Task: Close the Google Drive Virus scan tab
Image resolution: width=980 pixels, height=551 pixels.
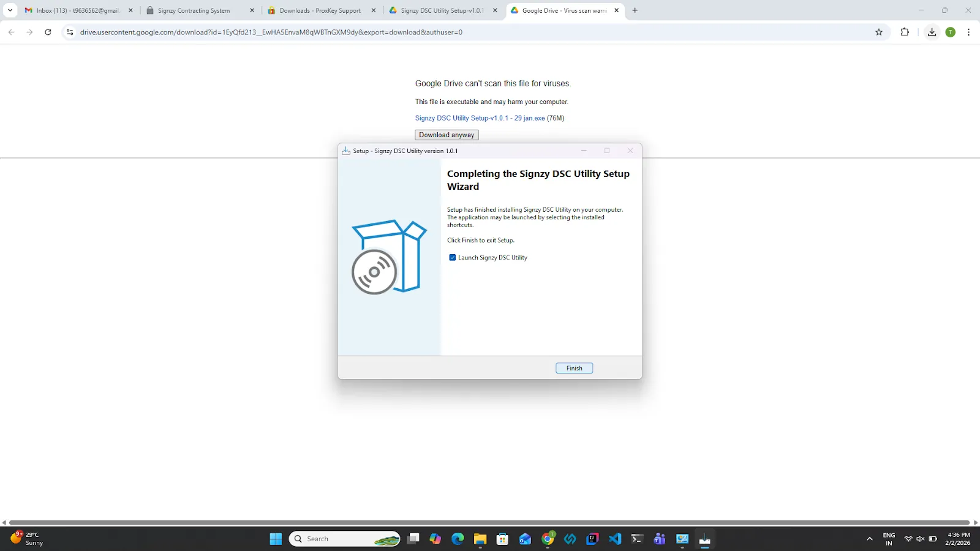Action: 617,10
